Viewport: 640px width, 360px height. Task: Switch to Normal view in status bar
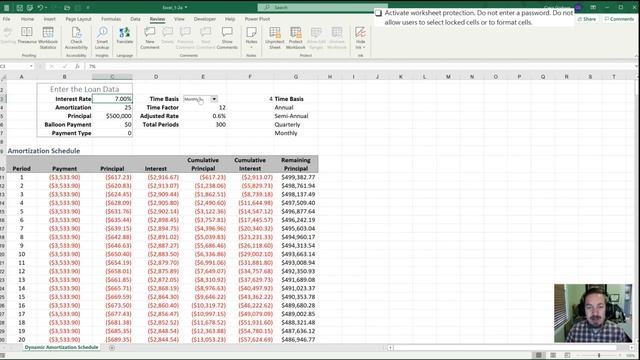pyautogui.click(x=539, y=355)
